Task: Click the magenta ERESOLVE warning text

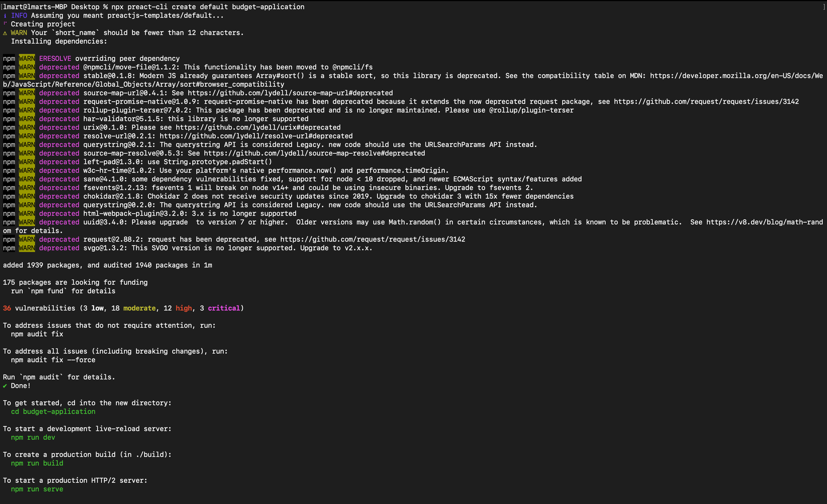Action: pos(55,58)
